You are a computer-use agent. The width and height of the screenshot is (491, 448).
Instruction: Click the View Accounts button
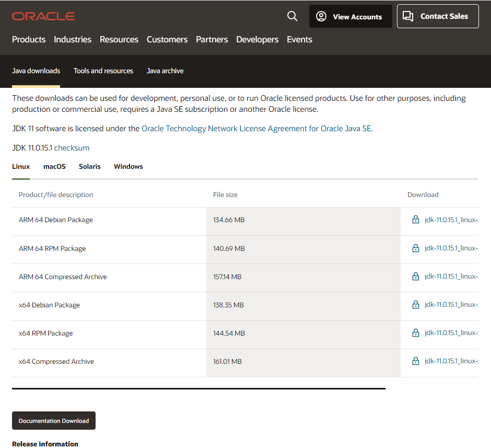[350, 16]
